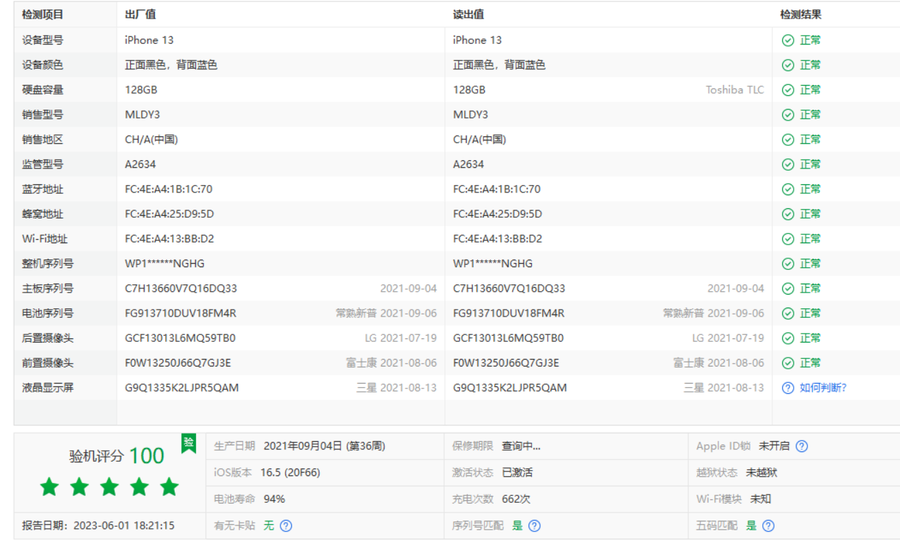Click green check icon in 前置摄像头 row
This screenshot has height=546, width=900.
[x=788, y=363]
